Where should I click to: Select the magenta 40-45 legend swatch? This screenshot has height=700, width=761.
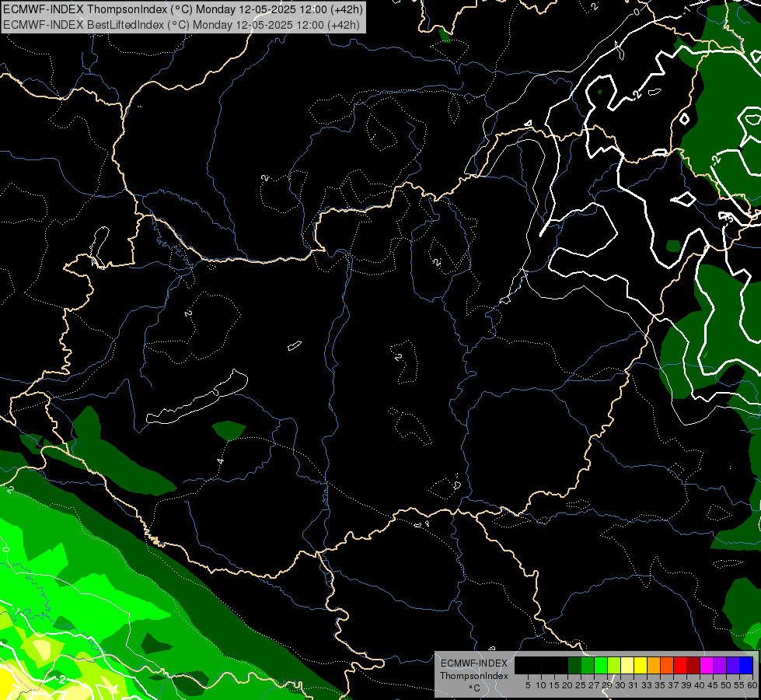[707, 665]
